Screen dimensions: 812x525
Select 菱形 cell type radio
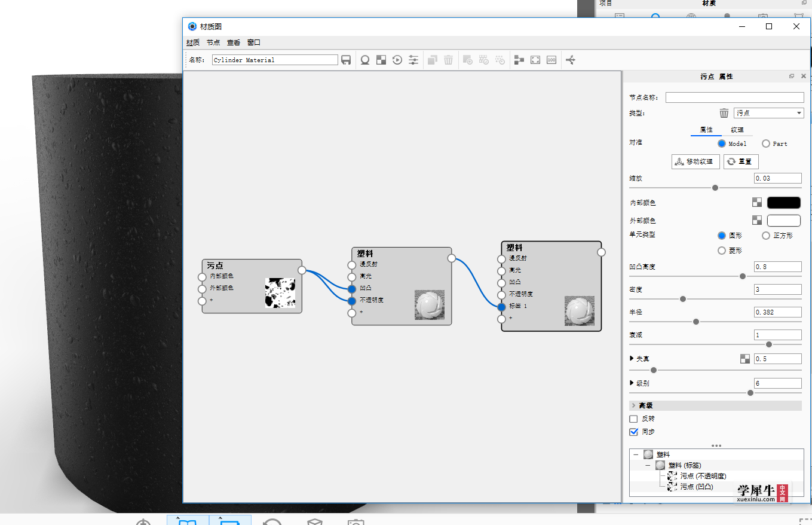[x=722, y=251]
